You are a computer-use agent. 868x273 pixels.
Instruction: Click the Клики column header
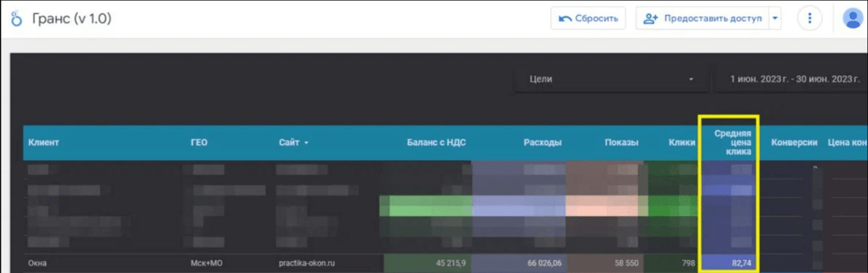click(681, 142)
